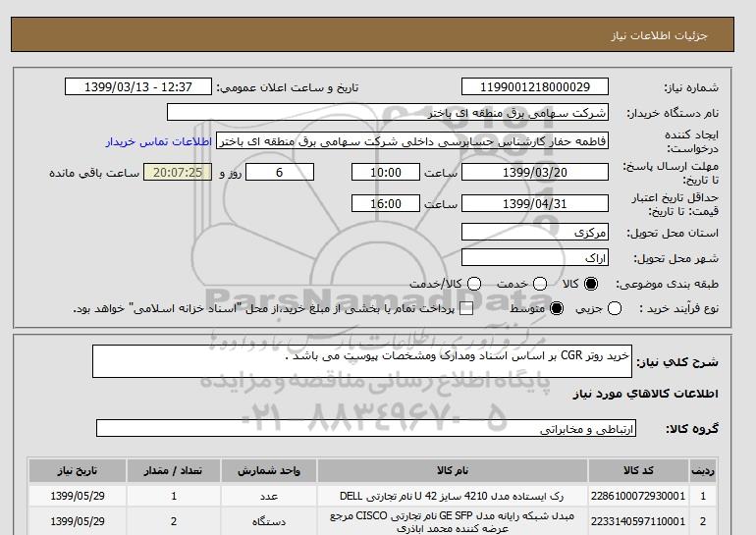This screenshot has height=535, width=756.
Task: Select the کالا radio button
Action: tap(591, 284)
